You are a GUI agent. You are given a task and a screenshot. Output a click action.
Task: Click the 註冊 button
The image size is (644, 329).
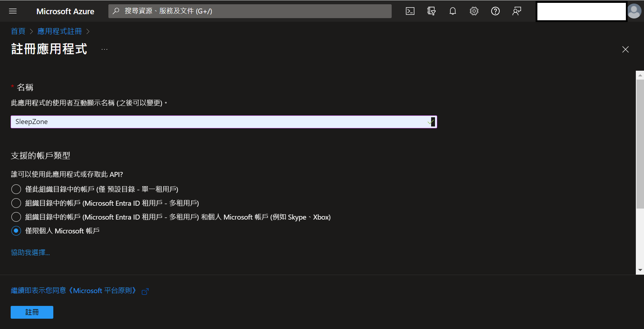pyautogui.click(x=32, y=312)
